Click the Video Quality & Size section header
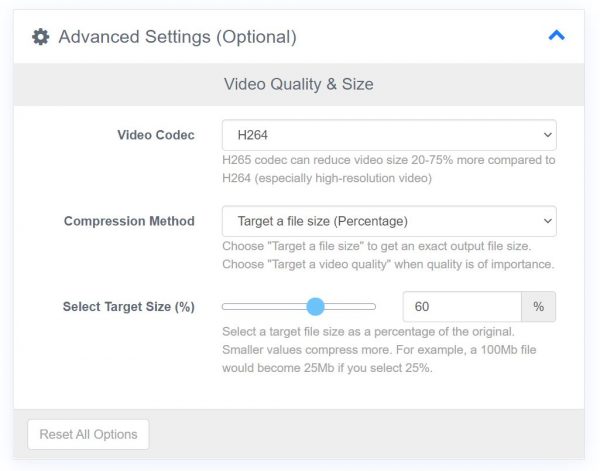This screenshot has width=600, height=471. (x=298, y=84)
